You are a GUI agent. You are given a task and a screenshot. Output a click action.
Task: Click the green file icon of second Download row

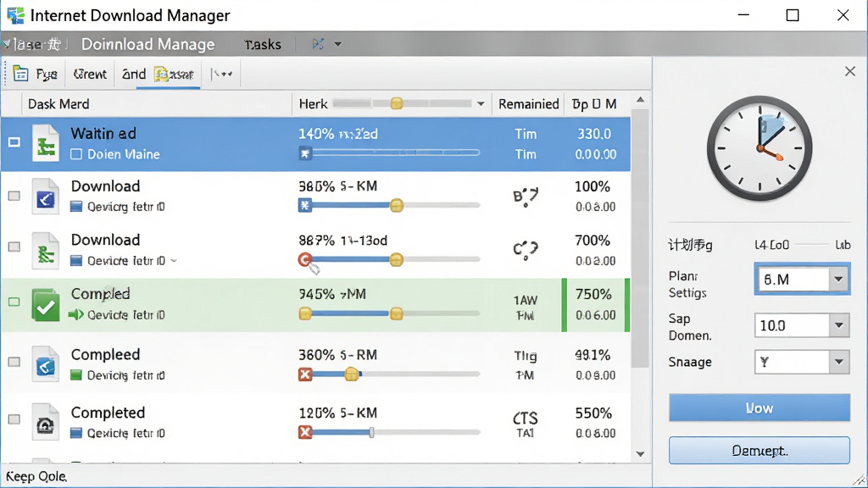46,251
